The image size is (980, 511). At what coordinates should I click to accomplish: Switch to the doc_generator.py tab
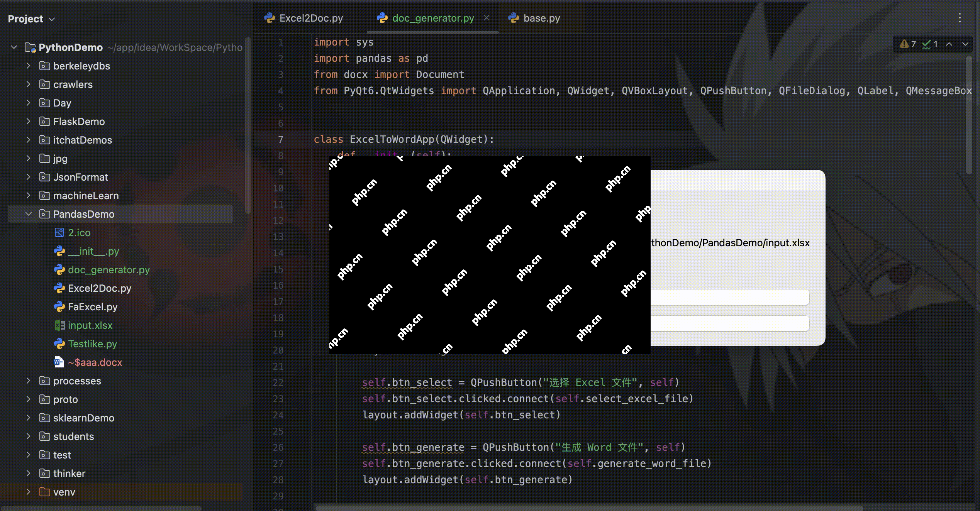tap(426, 18)
